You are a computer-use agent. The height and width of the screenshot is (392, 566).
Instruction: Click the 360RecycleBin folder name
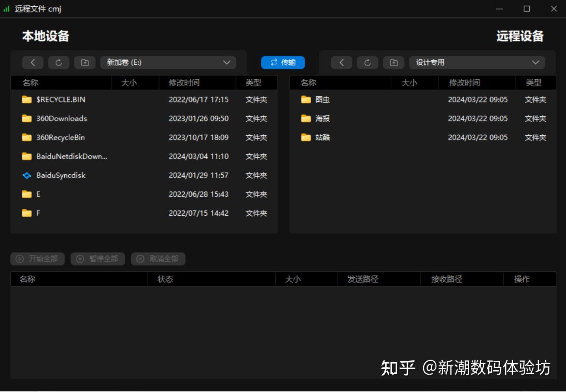pyautogui.click(x=60, y=137)
